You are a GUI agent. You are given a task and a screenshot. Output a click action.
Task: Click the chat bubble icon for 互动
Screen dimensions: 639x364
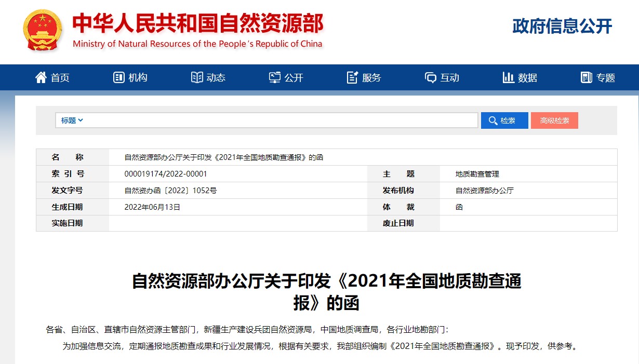click(430, 77)
